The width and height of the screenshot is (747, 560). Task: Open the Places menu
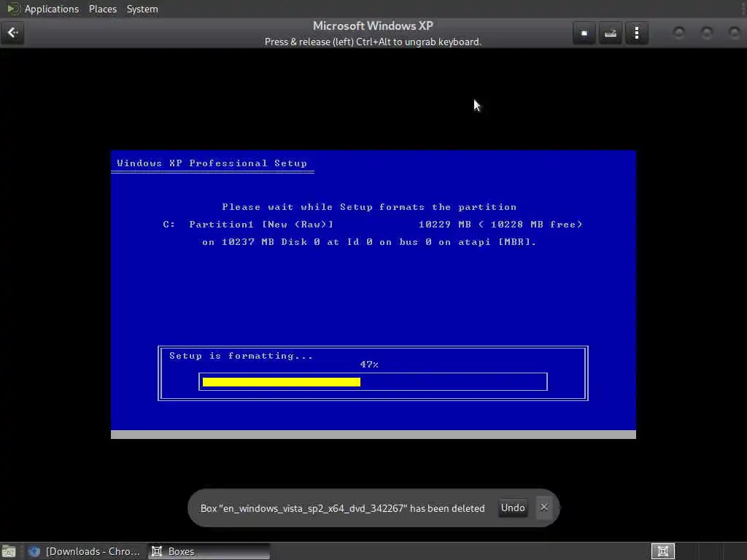(x=102, y=9)
